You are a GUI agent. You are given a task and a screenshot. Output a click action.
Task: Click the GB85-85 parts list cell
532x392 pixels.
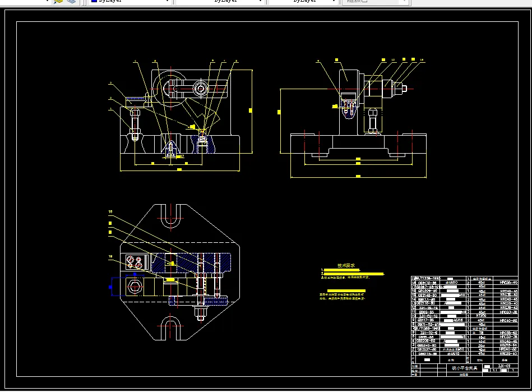click(x=427, y=312)
